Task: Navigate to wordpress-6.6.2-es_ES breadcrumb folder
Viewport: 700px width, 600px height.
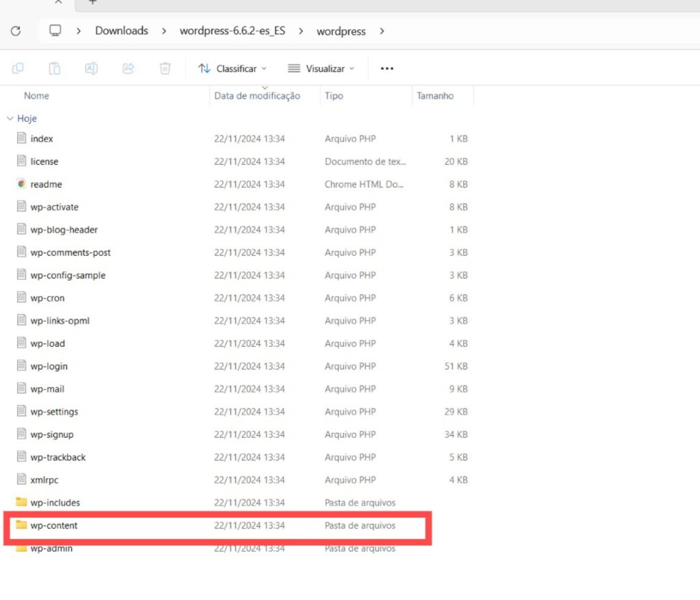Action: coord(232,31)
